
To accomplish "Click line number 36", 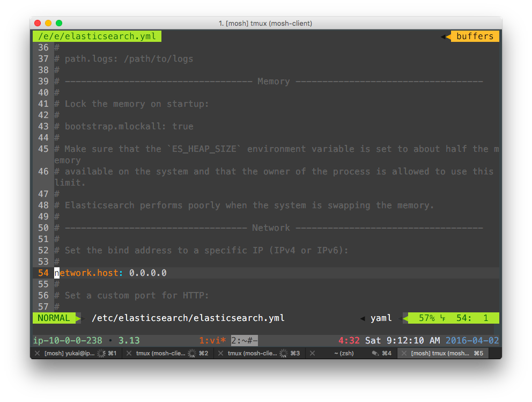I will pos(43,48).
